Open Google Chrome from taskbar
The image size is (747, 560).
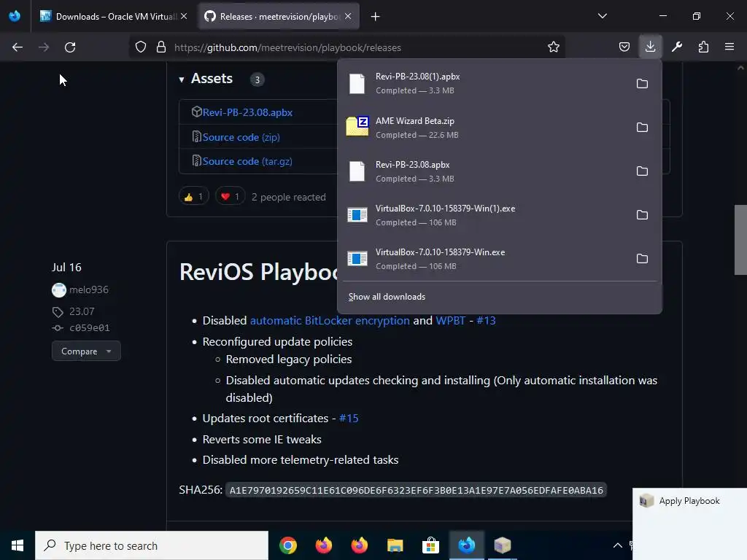287,545
